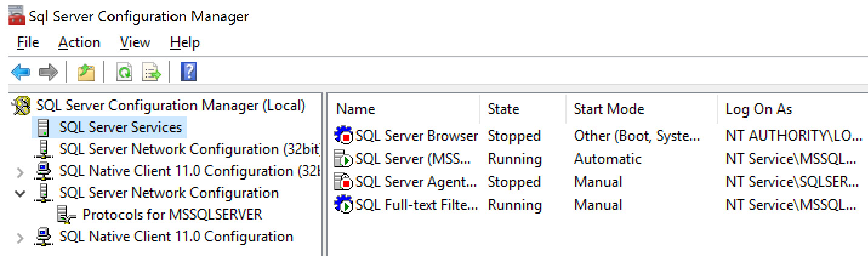Viewport: 868px width, 256px height.
Task: Click the app icon in the title bar
Action: pos(16,16)
